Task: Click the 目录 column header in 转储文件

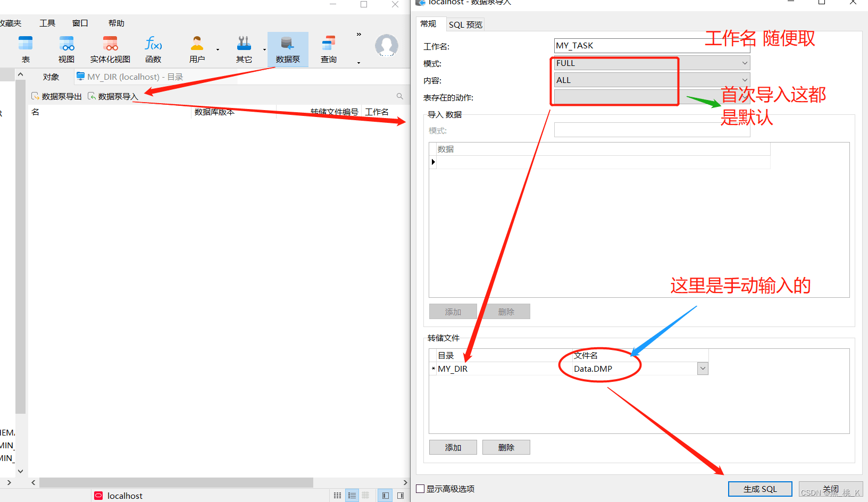Action: click(504, 355)
